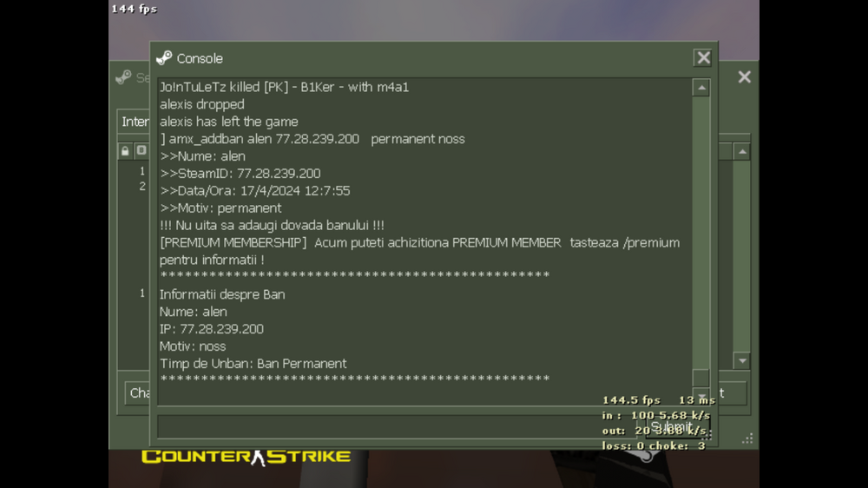868x488 pixels.
Task: Select server list row numbered 2
Action: [134, 187]
